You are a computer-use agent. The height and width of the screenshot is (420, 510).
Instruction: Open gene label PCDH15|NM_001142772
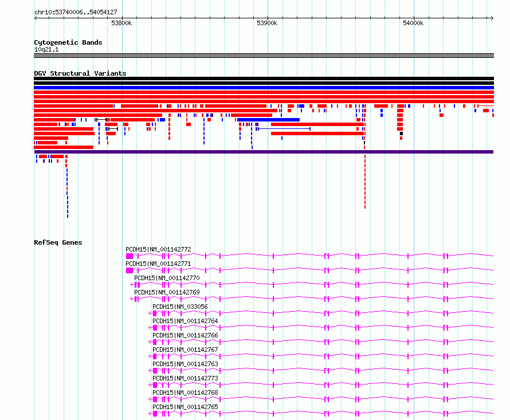click(x=158, y=249)
